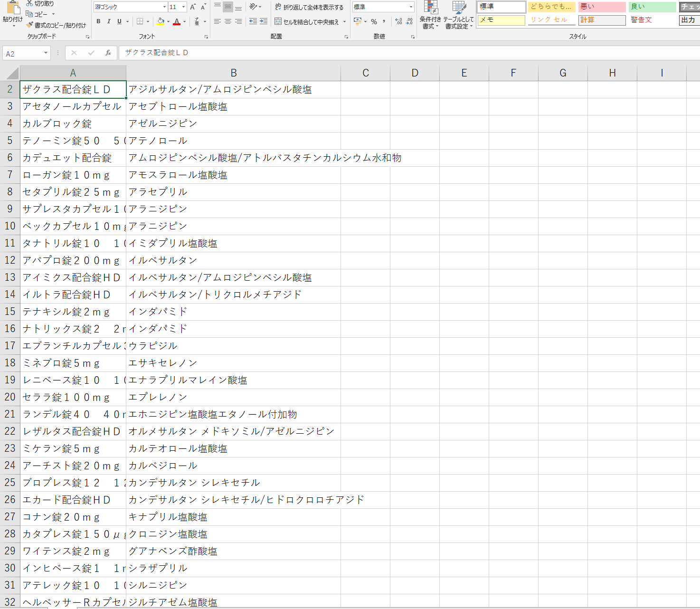The image size is (700, 609).
Task: Align cell text right
Action: (x=238, y=21)
